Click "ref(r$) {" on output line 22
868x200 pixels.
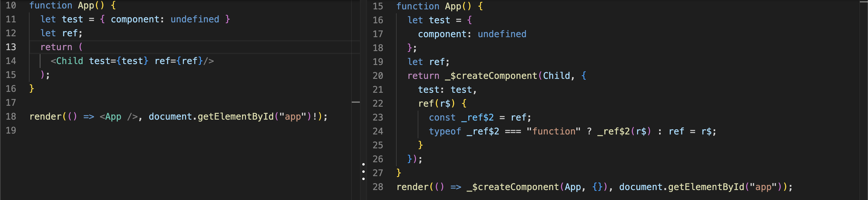442,103
